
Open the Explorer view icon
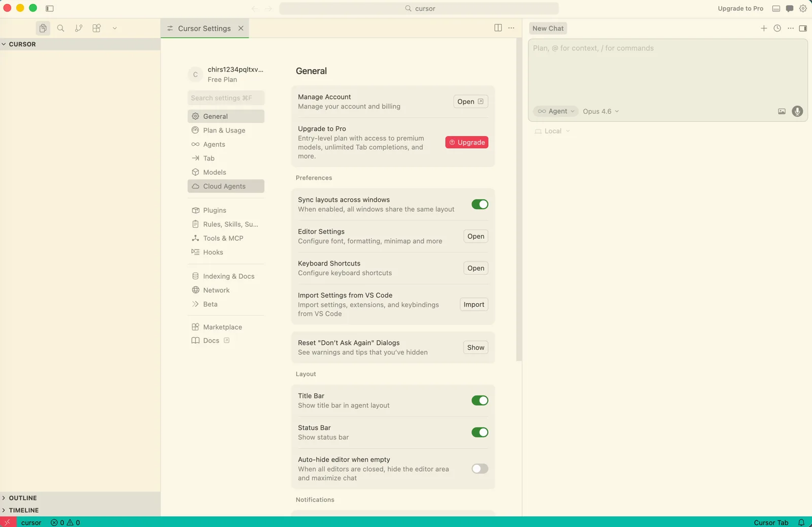coord(43,28)
